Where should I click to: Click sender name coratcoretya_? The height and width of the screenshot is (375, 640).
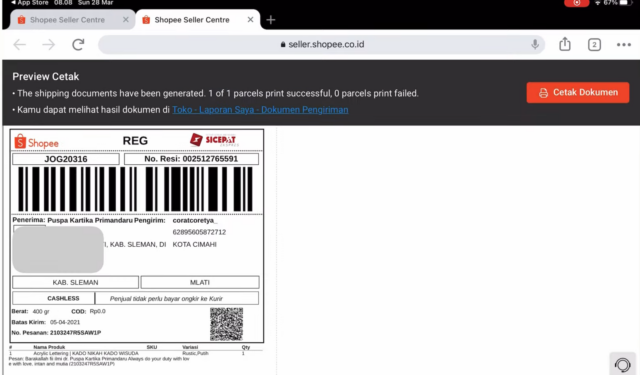[x=195, y=220]
